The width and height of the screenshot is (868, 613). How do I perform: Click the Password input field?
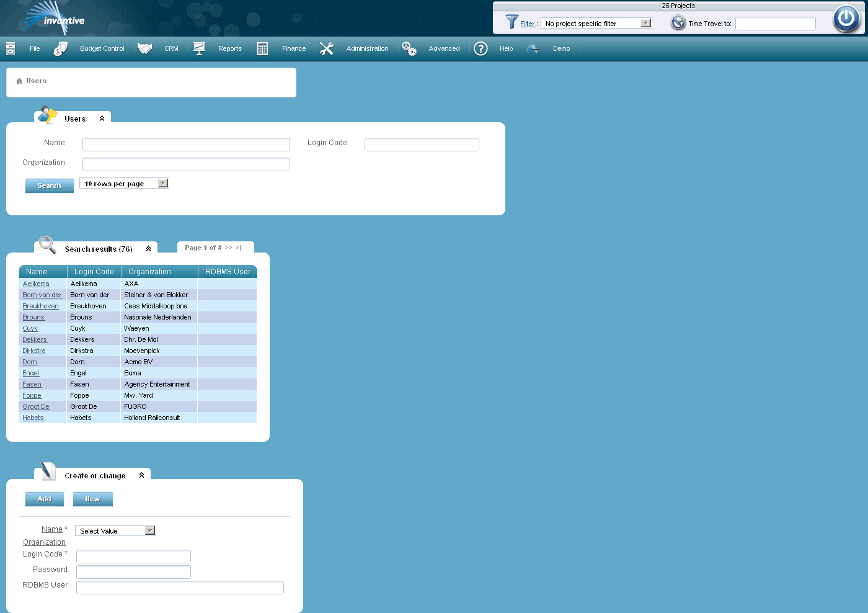tap(133, 571)
